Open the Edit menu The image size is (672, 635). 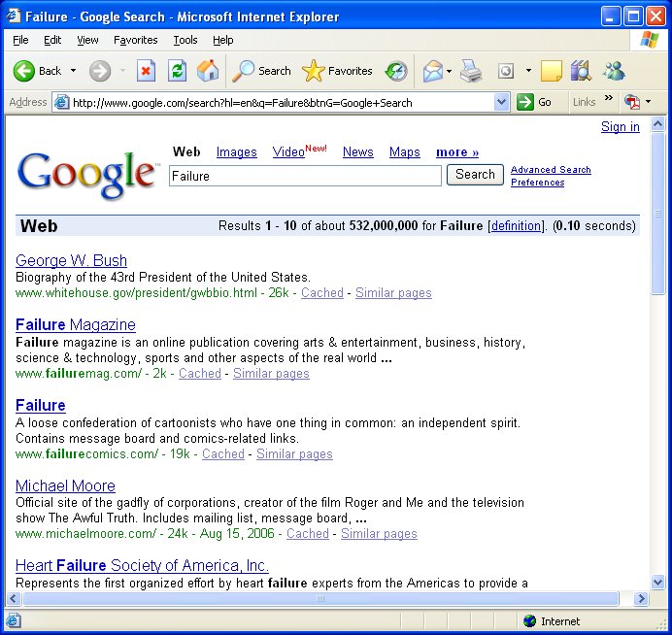point(52,40)
